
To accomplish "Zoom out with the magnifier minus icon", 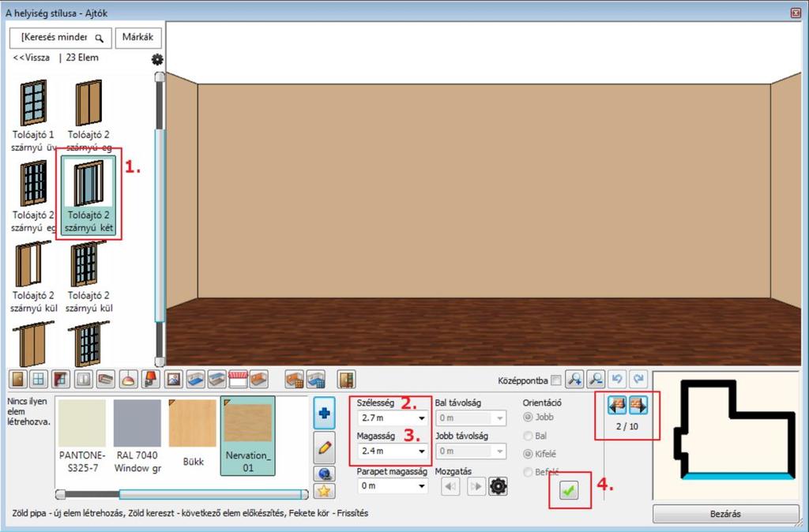I will point(596,380).
